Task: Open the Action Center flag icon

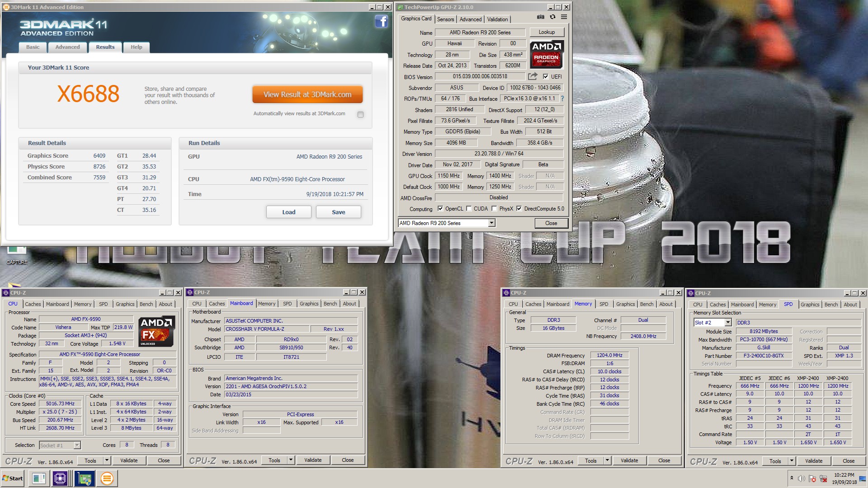Action: 812,479
